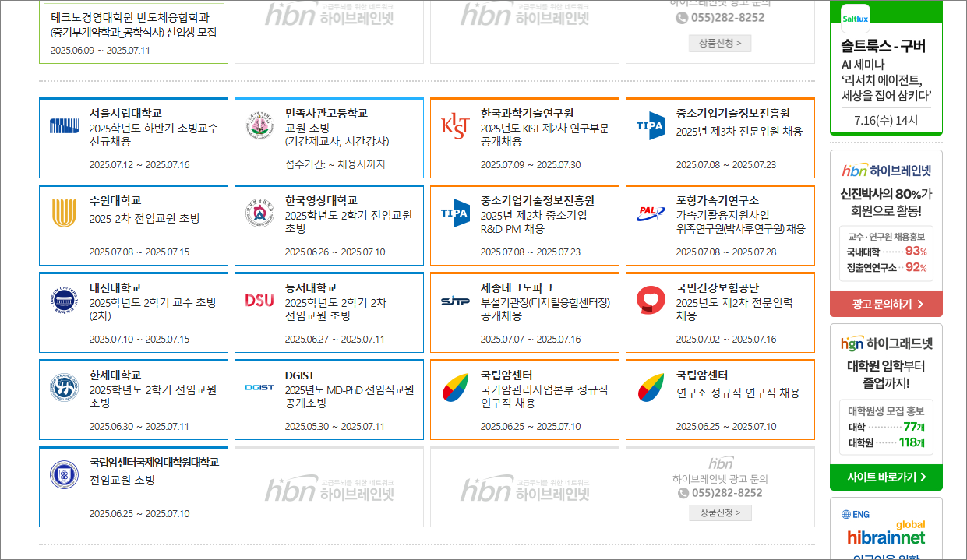Open the hibrainnet global ENG banner
967x560 pixels.
click(886, 530)
